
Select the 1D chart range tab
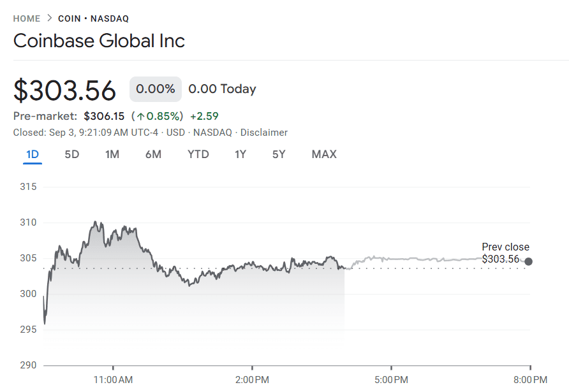33,154
